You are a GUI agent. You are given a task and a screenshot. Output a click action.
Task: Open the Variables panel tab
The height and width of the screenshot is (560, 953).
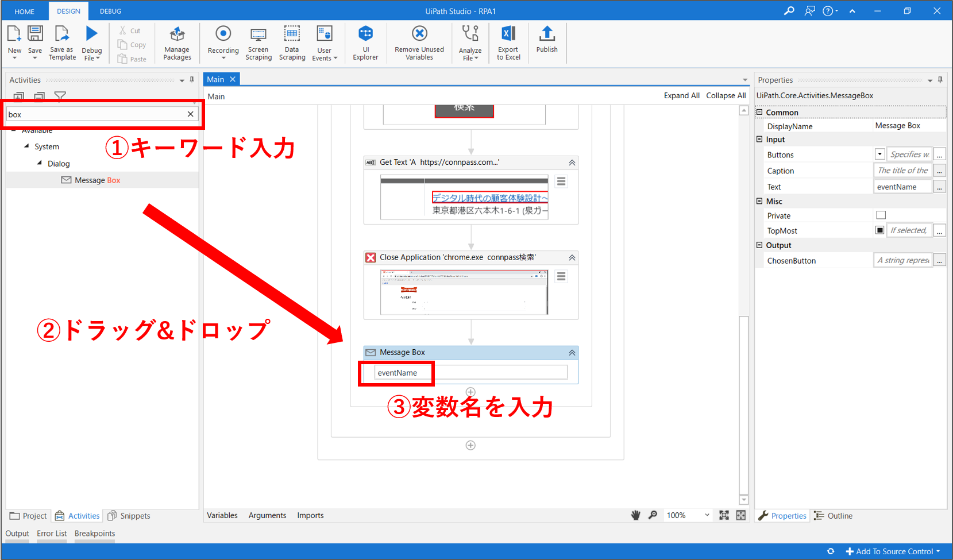click(222, 515)
